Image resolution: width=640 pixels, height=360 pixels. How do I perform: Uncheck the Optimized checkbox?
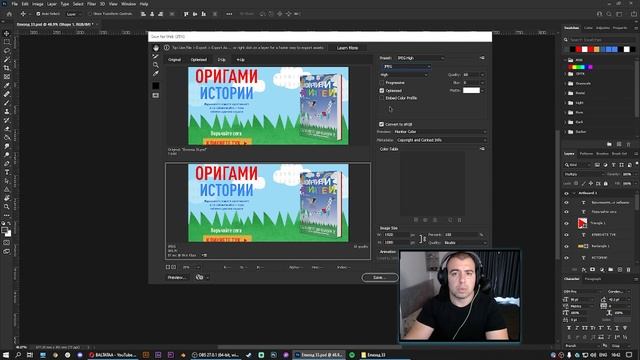[x=382, y=91]
